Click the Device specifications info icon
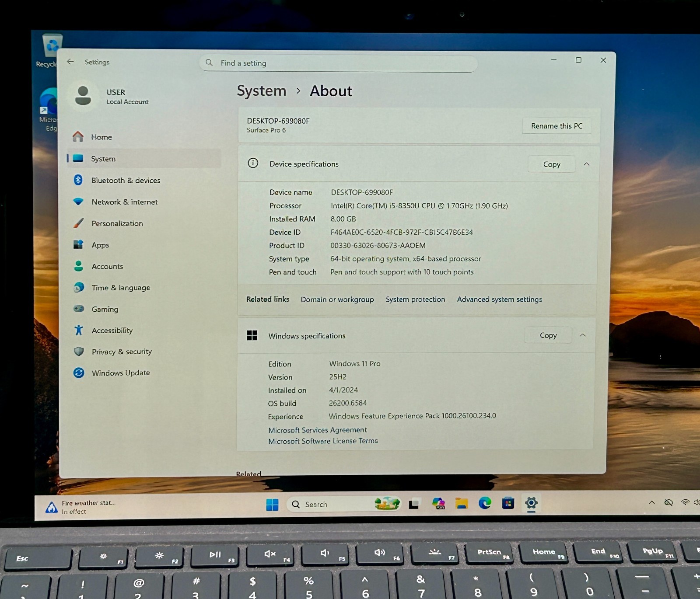Screen dimensions: 700x599 253,164
